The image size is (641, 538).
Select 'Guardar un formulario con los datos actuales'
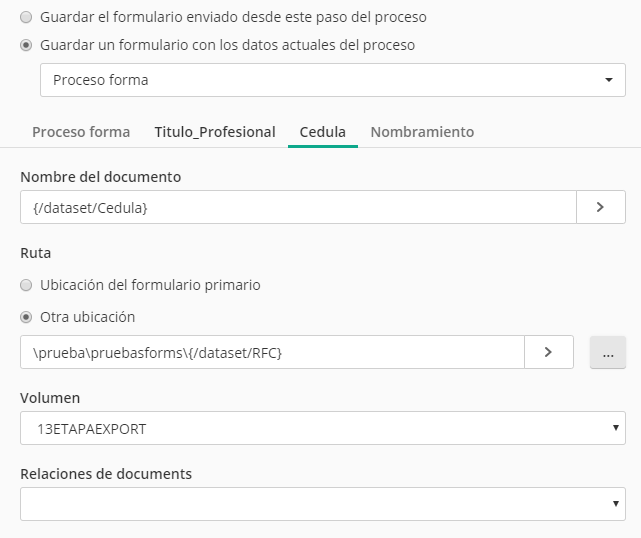26,45
